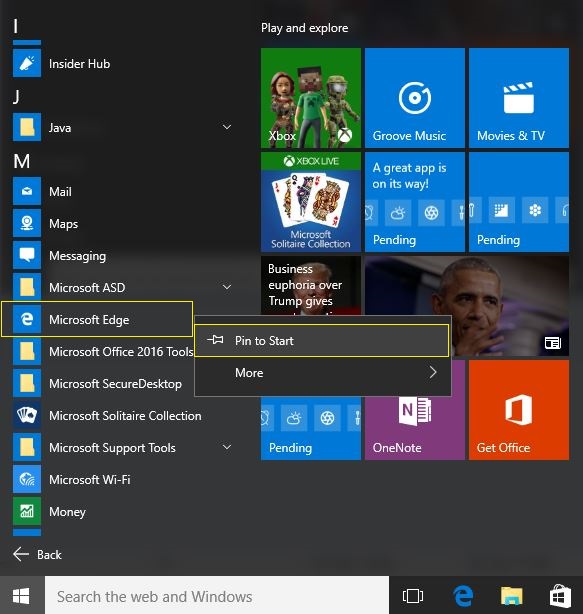Viewport: 583px width, 614px height.
Task: Expand the Java folder chevron
Action: coord(227,127)
